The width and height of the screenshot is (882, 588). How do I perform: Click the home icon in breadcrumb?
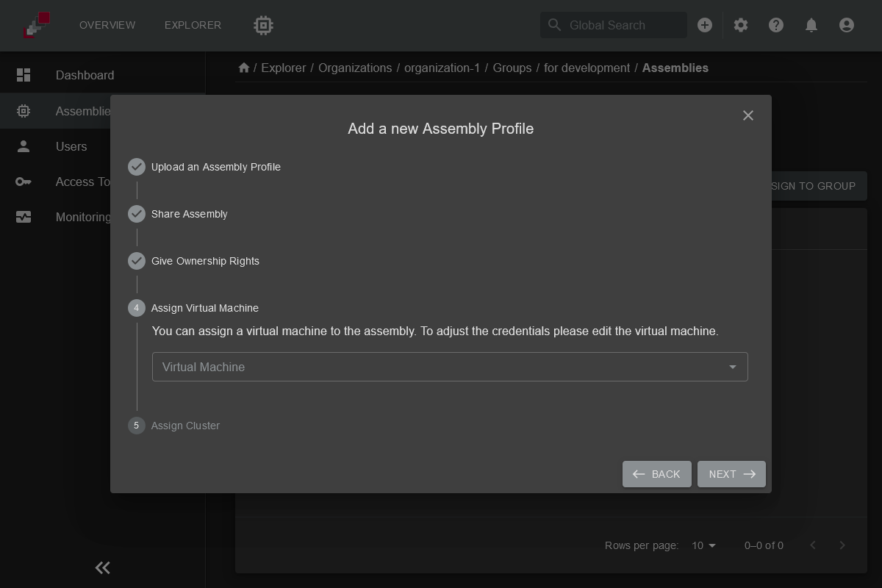pos(244,68)
